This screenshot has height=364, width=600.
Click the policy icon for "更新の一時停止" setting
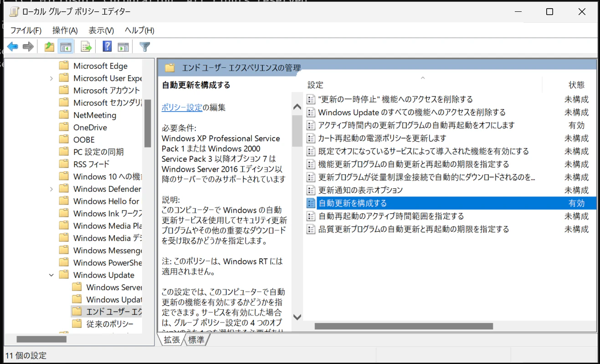[x=311, y=99]
